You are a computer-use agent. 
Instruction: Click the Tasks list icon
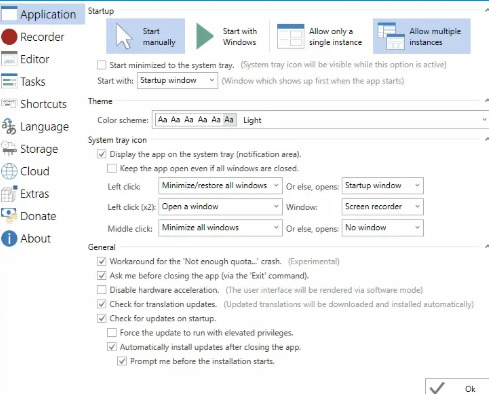coord(9,81)
